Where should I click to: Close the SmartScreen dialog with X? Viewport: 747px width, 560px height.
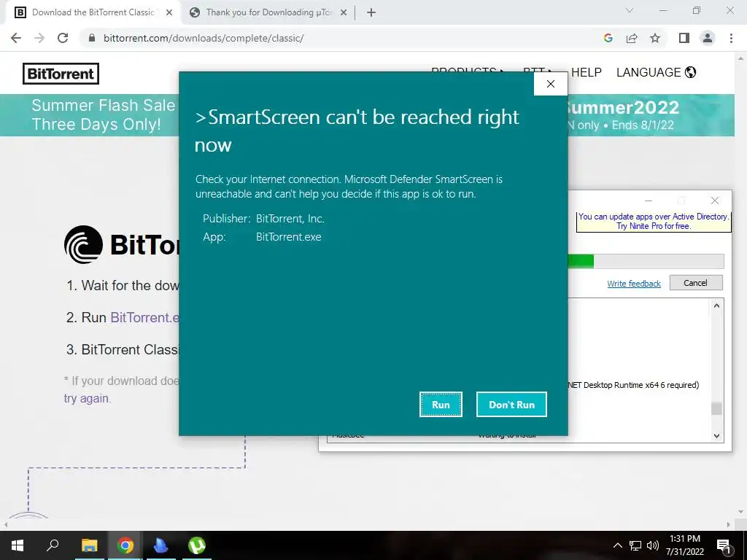pyautogui.click(x=551, y=84)
